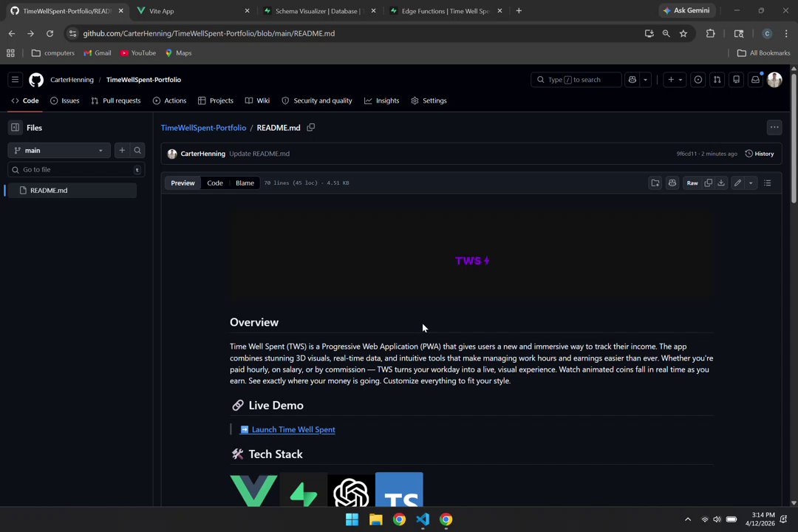798x532 pixels.
Task: Open the Actions repository tab
Action: coord(169,100)
